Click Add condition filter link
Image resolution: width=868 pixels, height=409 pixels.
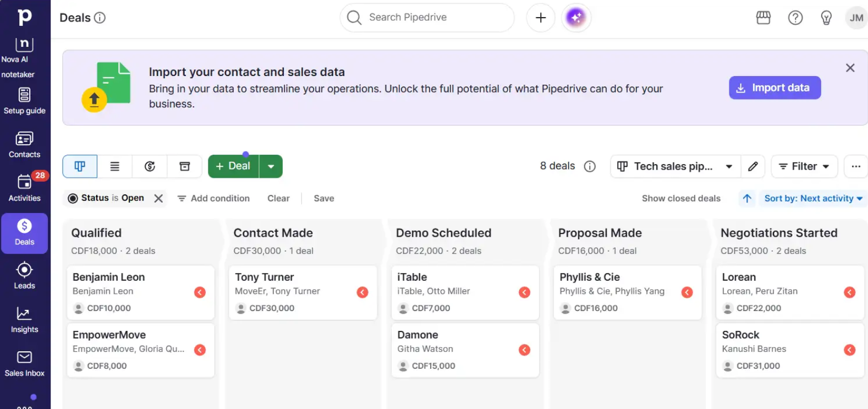[x=213, y=198]
